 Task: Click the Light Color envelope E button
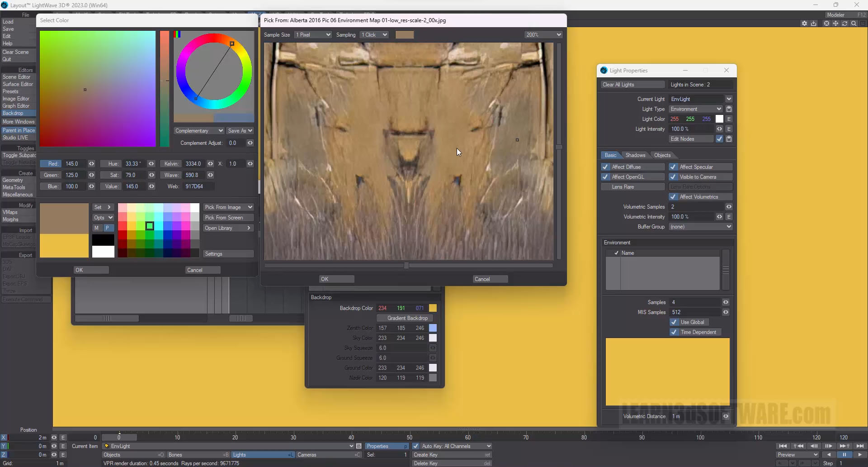coord(729,119)
